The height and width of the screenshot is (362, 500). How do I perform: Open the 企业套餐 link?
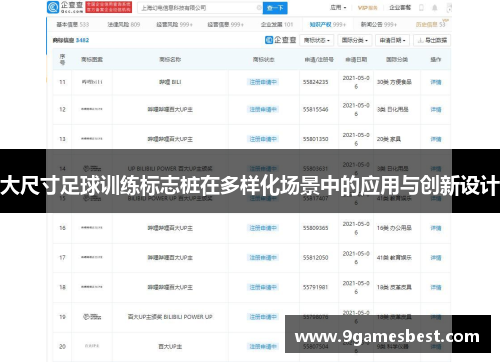click(400, 7)
